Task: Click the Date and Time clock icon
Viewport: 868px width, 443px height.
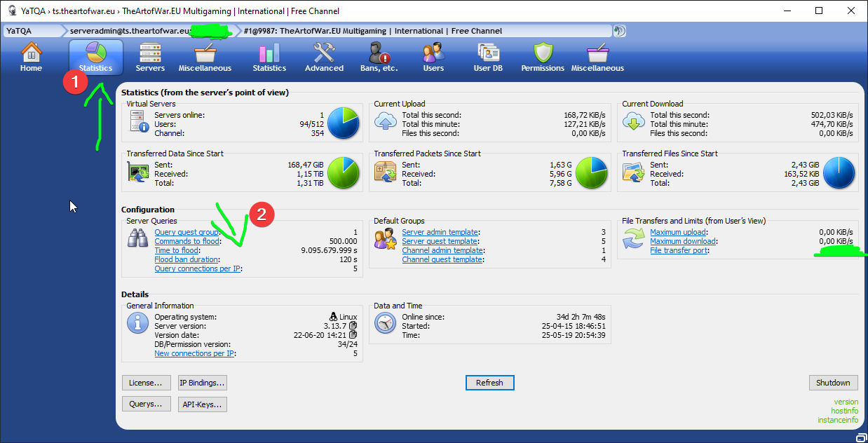Action: pyautogui.click(x=386, y=323)
